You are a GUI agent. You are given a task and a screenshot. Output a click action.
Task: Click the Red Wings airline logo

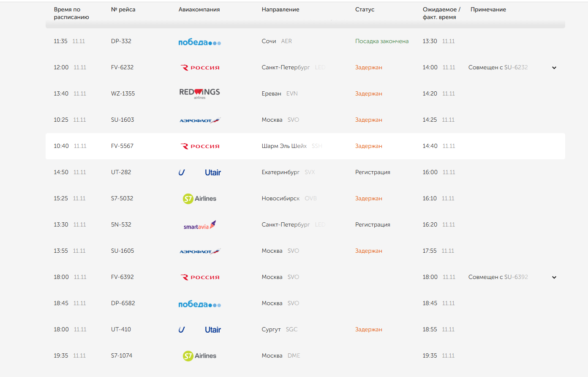199,93
